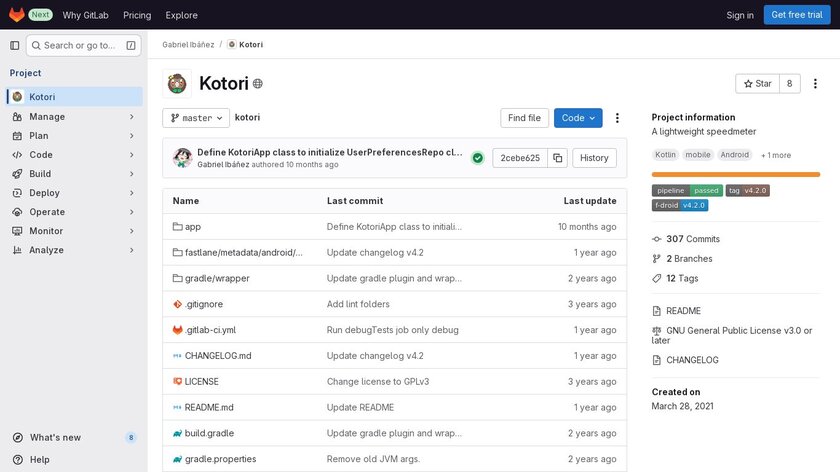Copy the commit SHA with clipboard icon
Viewport: 840px width, 472px height.
pyautogui.click(x=558, y=158)
